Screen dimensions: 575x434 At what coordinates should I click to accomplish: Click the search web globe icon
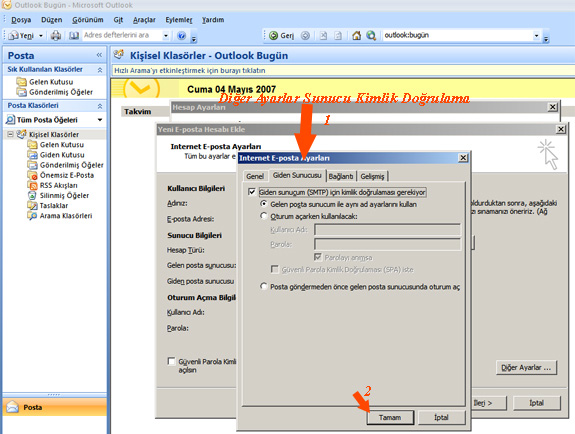pos(371,36)
